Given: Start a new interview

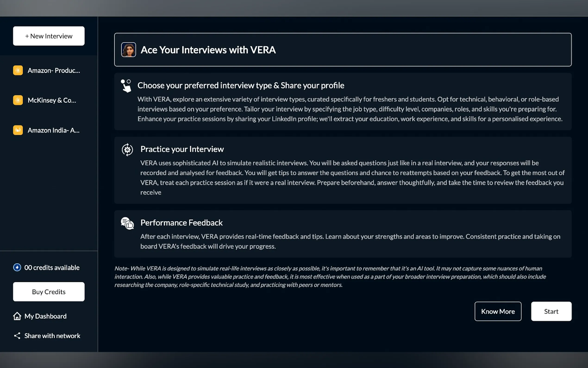Looking at the screenshot, I should [49, 36].
